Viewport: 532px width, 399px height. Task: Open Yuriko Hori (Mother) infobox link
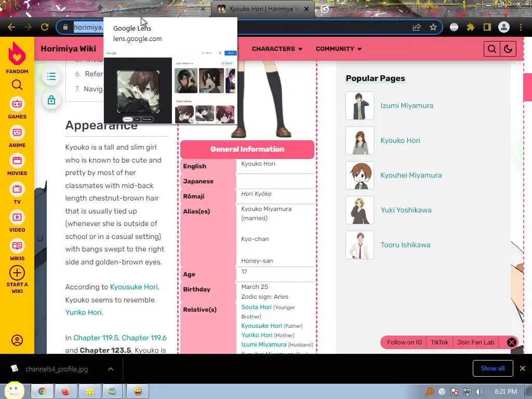pyautogui.click(x=257, y=335)
